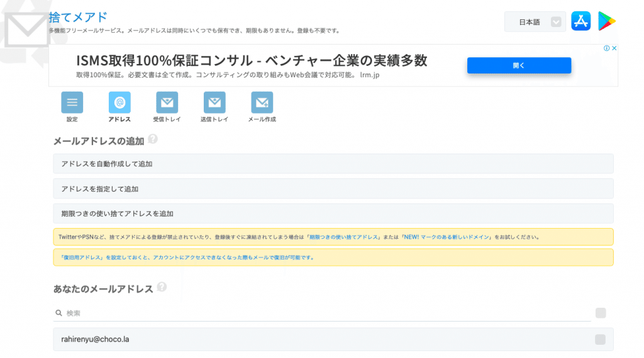Toggle the select-all checkbox beside search bar
644x358 pixels.
pyautogui.click(x=600, y=313)
